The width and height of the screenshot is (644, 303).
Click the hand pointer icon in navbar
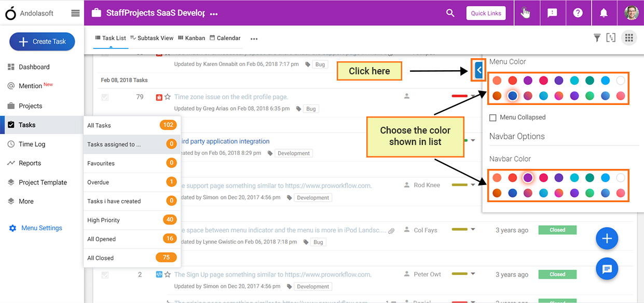click(526, 13)
